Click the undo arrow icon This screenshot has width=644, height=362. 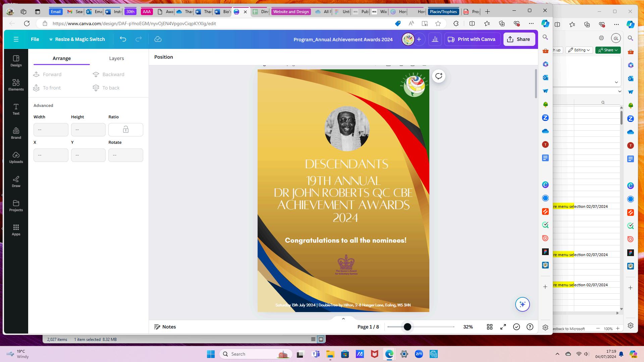tap(123, 39)
